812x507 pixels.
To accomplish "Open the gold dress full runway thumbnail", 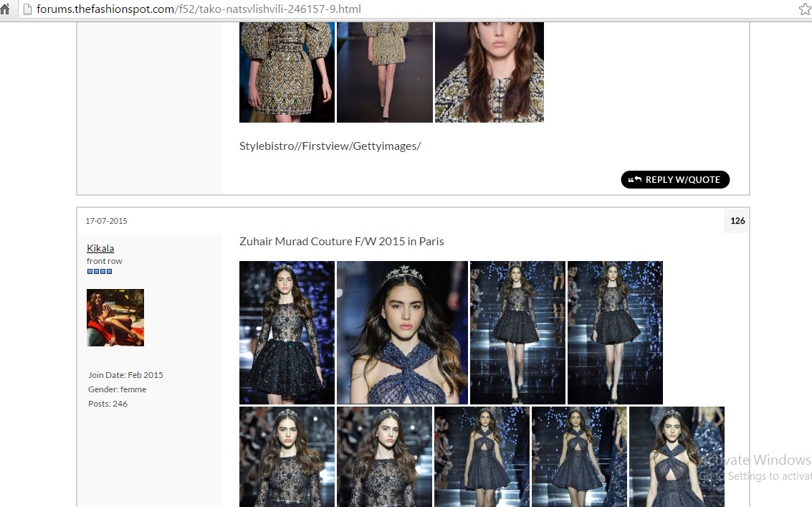I will tap(385, 72).
